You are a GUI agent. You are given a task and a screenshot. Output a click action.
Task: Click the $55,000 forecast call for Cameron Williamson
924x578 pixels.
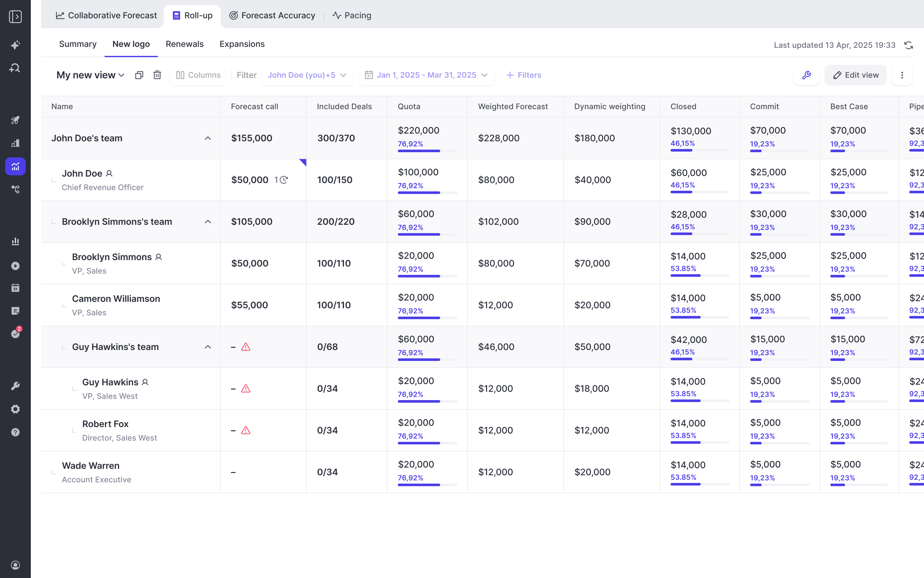point(249,305)
